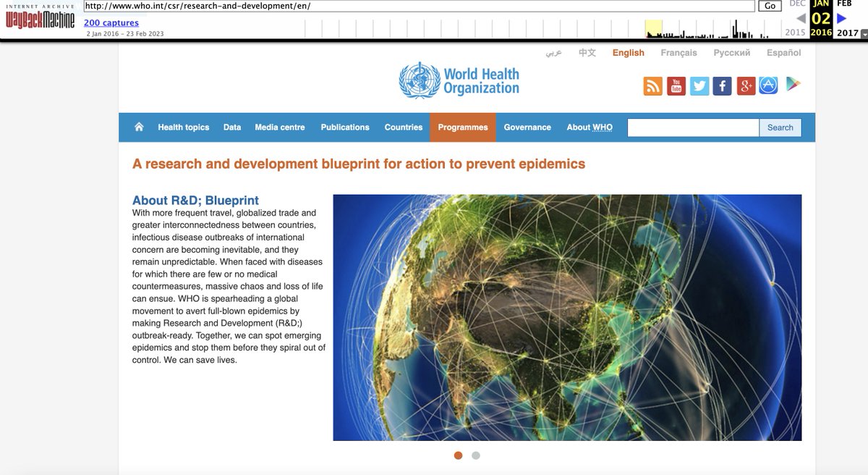868x475 pixels.
Task: Click into the WHO search field
Action: (692, 127)
